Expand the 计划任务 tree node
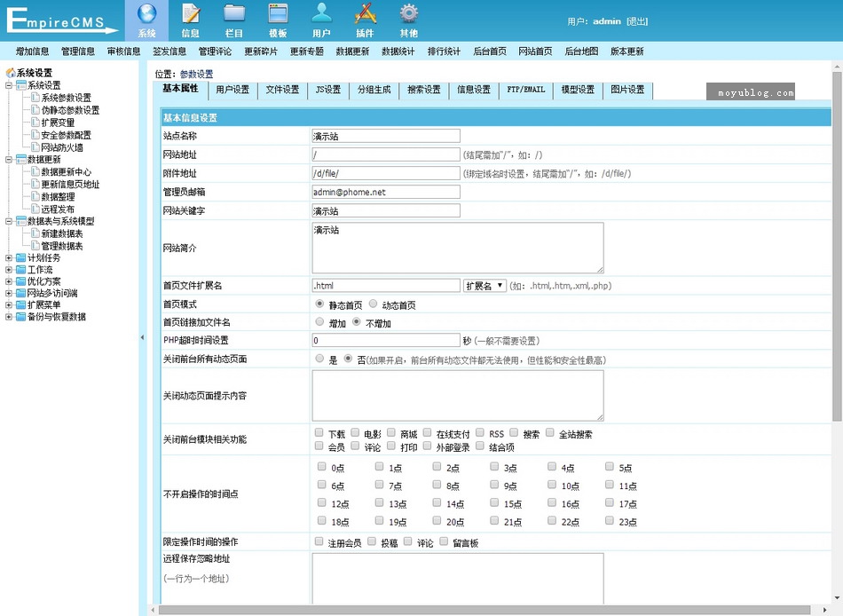This screenshot has width=843, height=616. point(9,258)
